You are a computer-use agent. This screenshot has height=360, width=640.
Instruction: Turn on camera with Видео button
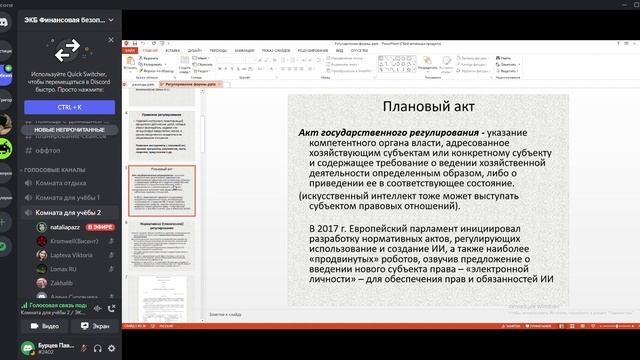45,326
